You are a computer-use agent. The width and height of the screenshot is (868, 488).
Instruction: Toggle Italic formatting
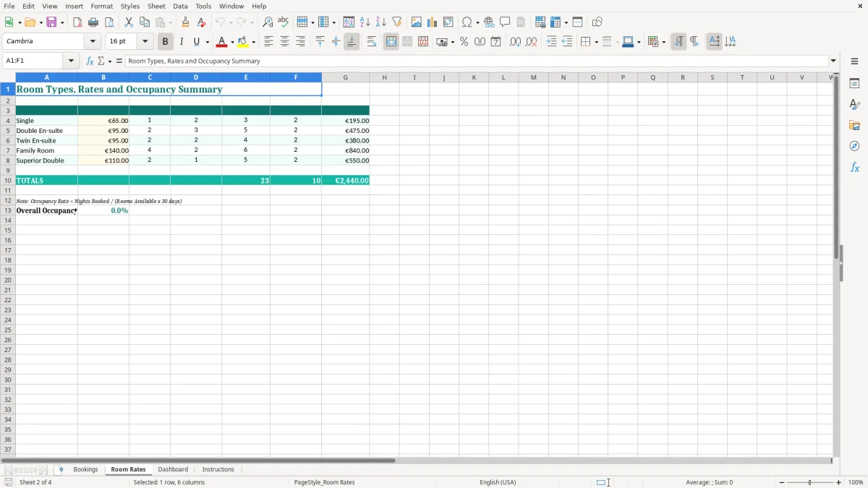tap(182, 42)
